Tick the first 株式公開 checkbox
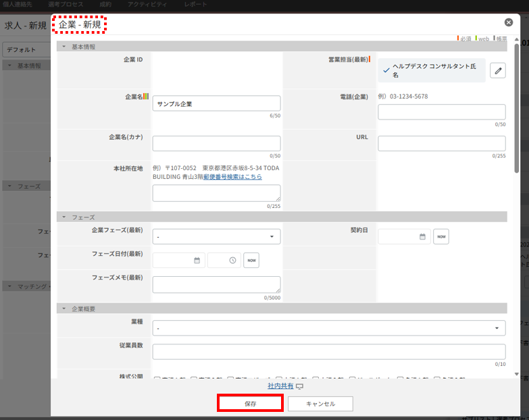529x420 pixels. pos(157,379)
